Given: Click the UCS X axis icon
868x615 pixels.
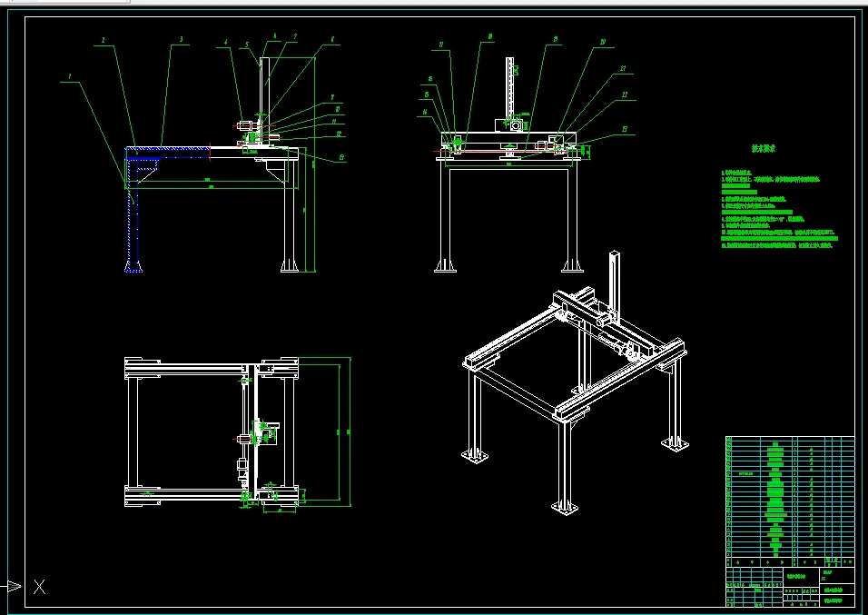Looking at the screenshot, I should point(39,587).
